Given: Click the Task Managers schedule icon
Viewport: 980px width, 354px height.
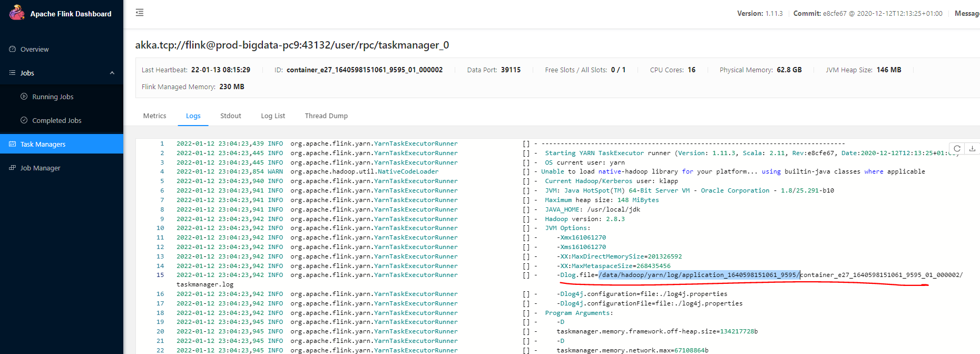Looking at the screenshot, I should tap(12, 144).
